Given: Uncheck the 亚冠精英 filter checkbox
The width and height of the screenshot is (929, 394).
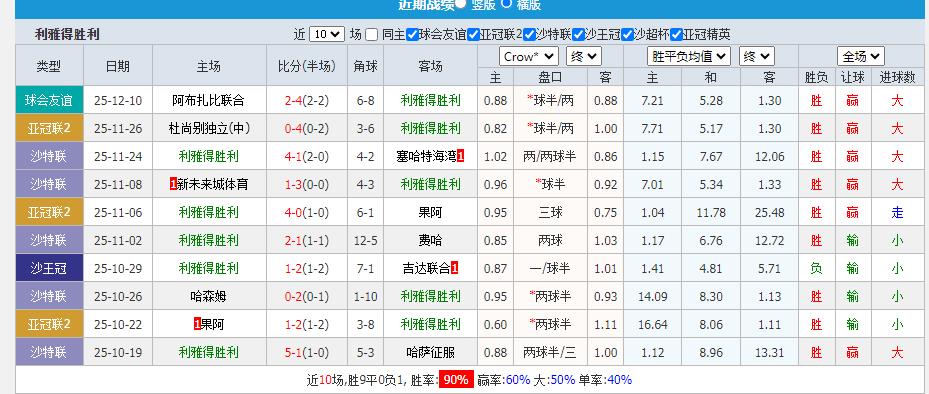Looking at the screenshot, I should point(677,35).
